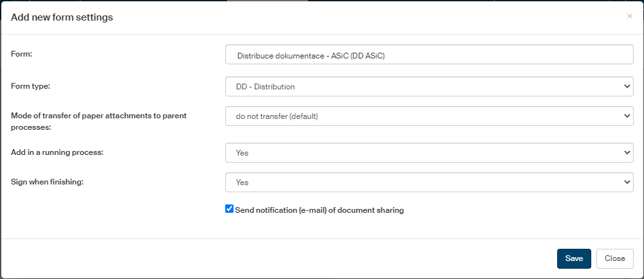Click the chevron arrow on Form type

tap(627, 87)
